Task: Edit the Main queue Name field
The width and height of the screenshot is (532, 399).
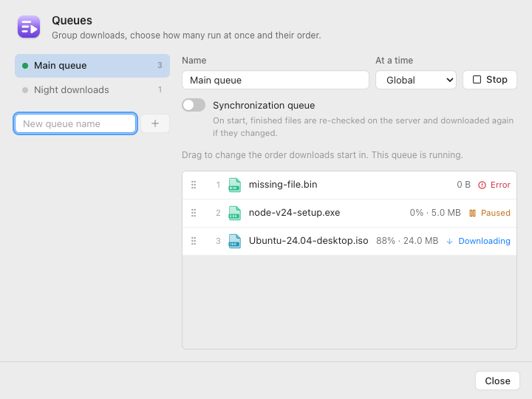Action: pyautogui.click(x=276, y=80)
